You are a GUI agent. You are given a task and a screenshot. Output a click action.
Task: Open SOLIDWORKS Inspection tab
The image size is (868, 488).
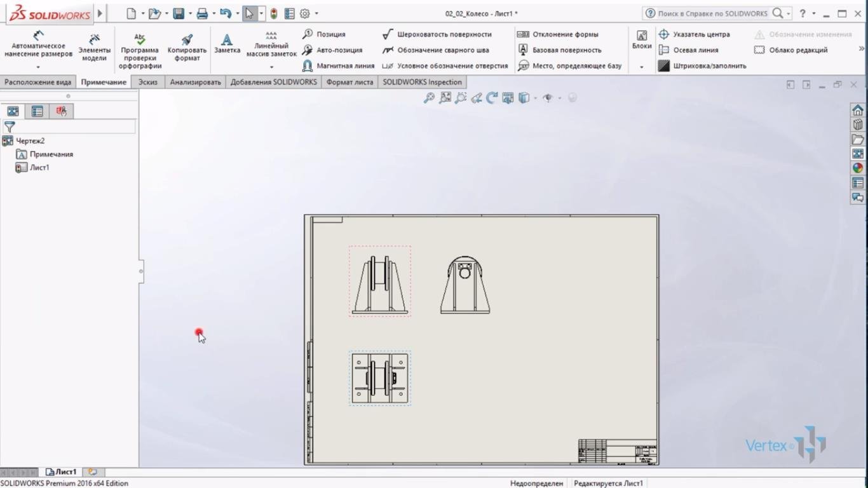click(x=422, y=82)
